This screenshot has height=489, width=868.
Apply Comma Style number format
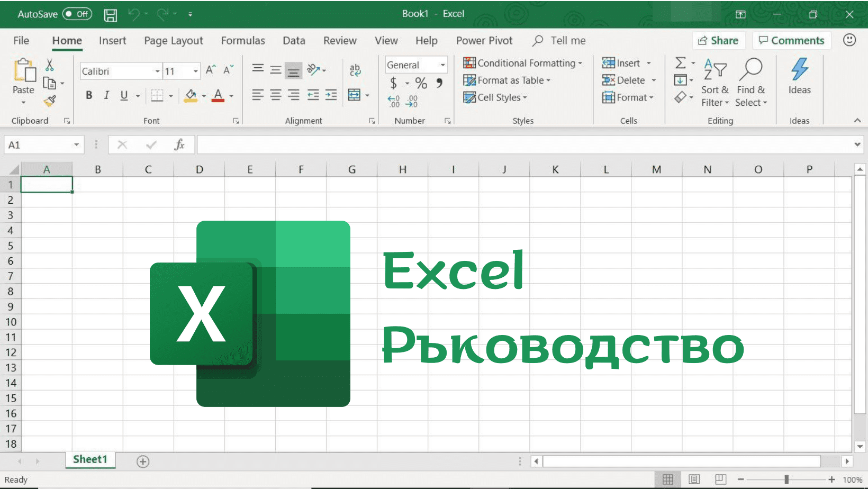[x=439, y=83]
